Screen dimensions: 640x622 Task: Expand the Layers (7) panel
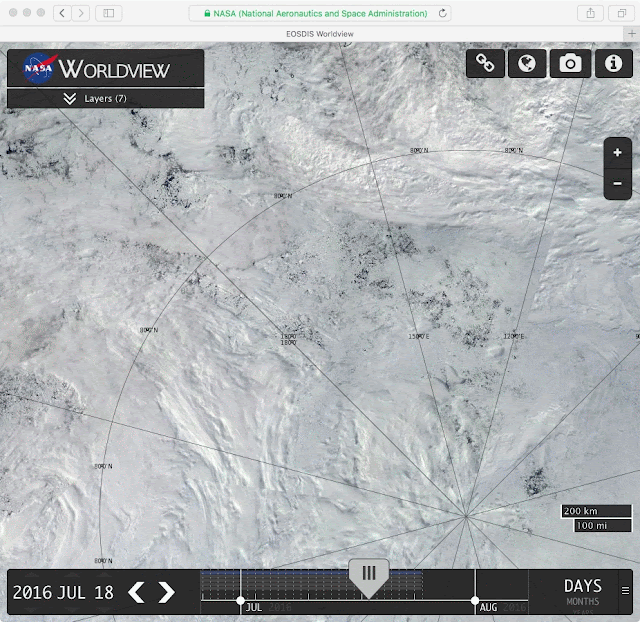point(105,98)
